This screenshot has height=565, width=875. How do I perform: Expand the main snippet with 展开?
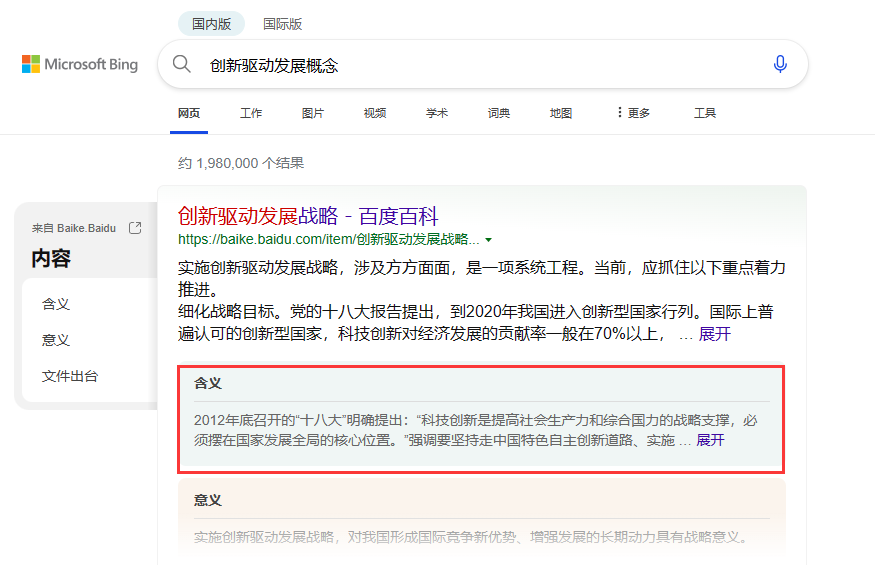click(714, 334)
